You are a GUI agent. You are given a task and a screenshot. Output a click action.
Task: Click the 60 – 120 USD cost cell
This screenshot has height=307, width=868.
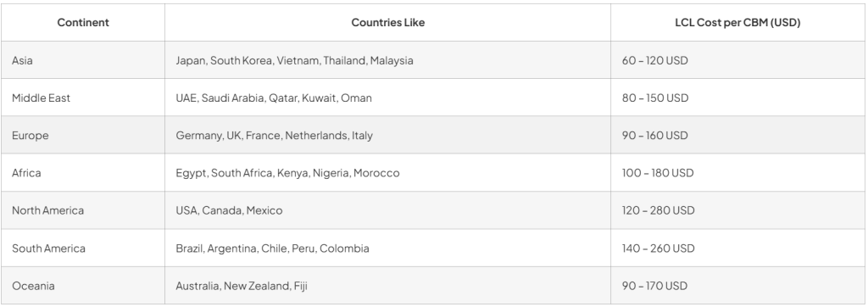coord(738,60)
